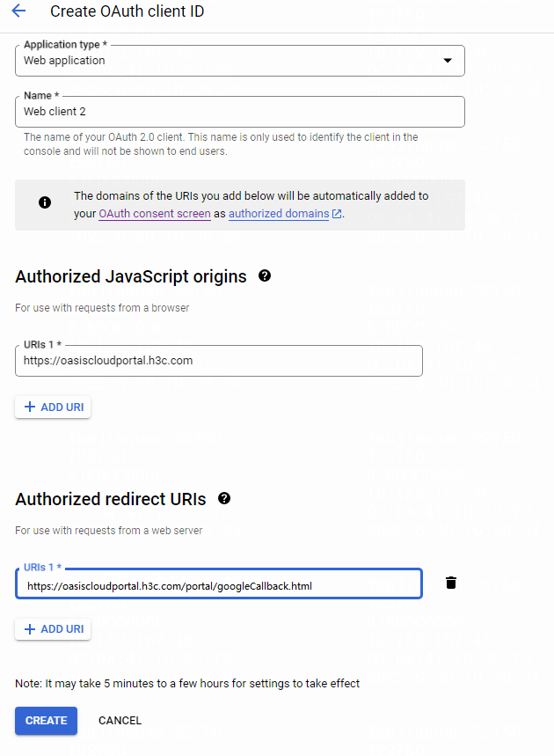Screen dimensions: 554x756
Task: Click the blue CREATE button
Action: point(47,721)
